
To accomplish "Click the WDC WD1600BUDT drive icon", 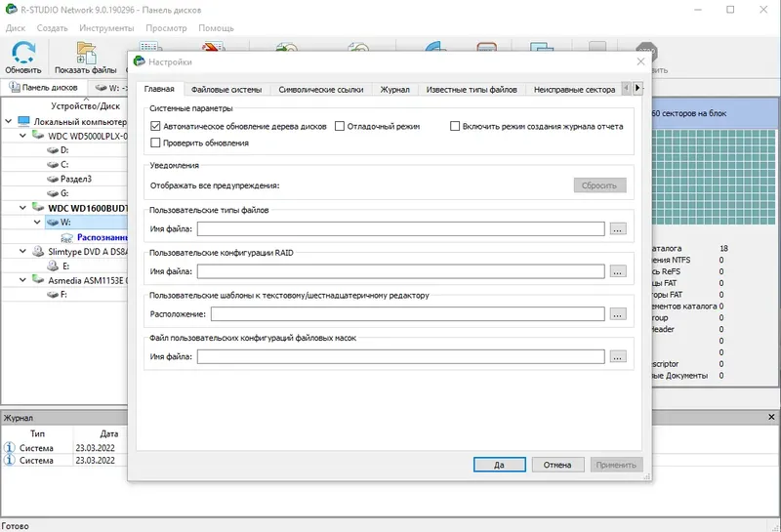I will pyautogui.click(x=38, y=207).
